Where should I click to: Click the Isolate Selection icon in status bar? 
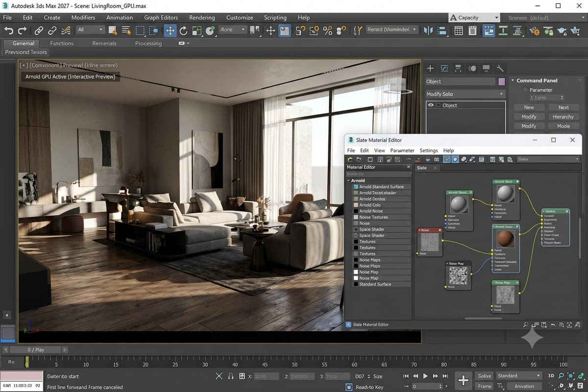219,376
